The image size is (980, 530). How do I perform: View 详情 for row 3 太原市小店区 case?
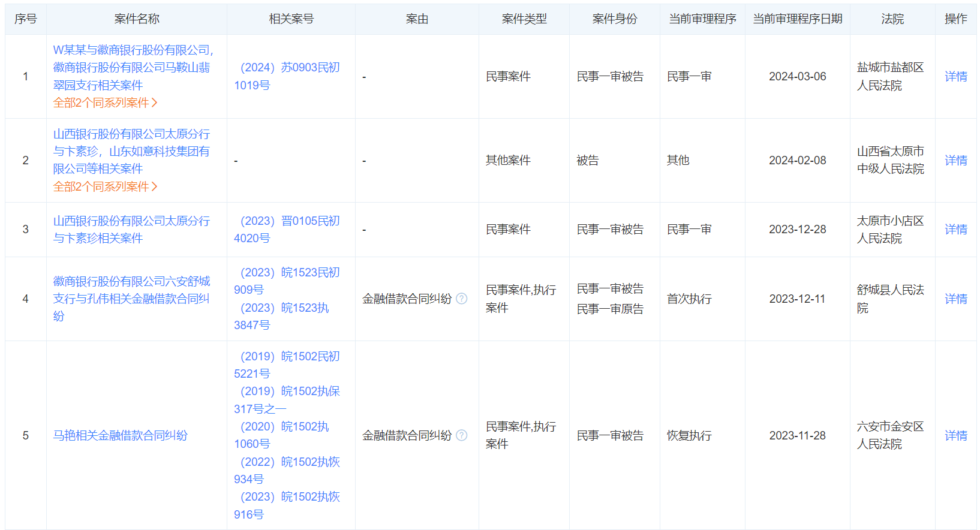coord(956,230)
